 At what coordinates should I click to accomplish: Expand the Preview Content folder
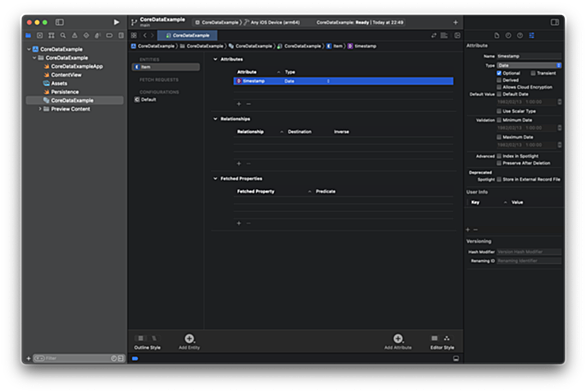pos(40,109)
